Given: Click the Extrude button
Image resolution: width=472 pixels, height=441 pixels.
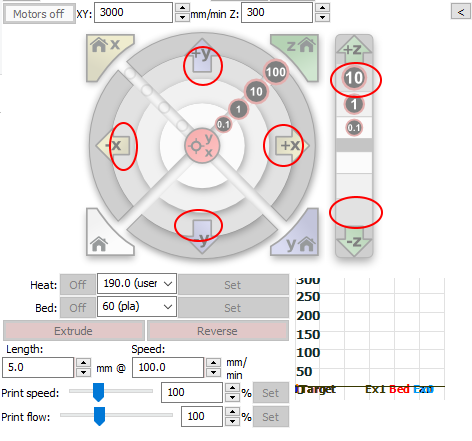Looking at the screenshot, I should [x=74, y=331].
